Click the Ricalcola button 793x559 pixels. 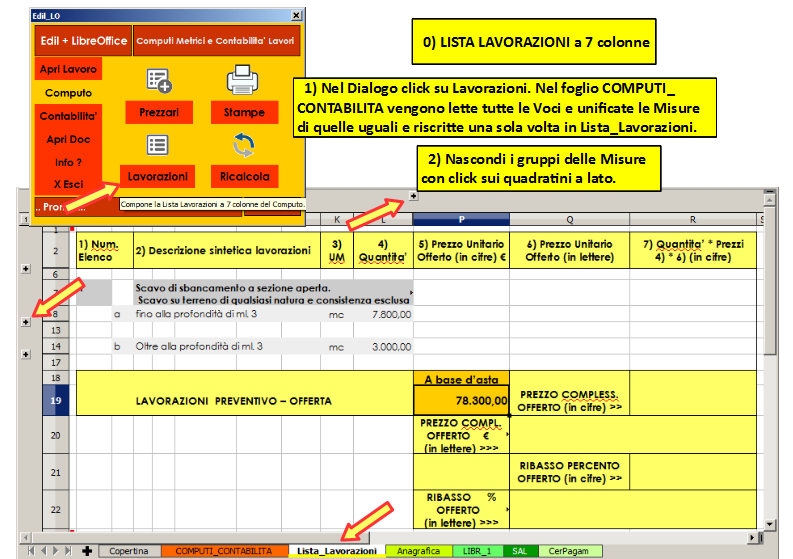click(245, 177)
